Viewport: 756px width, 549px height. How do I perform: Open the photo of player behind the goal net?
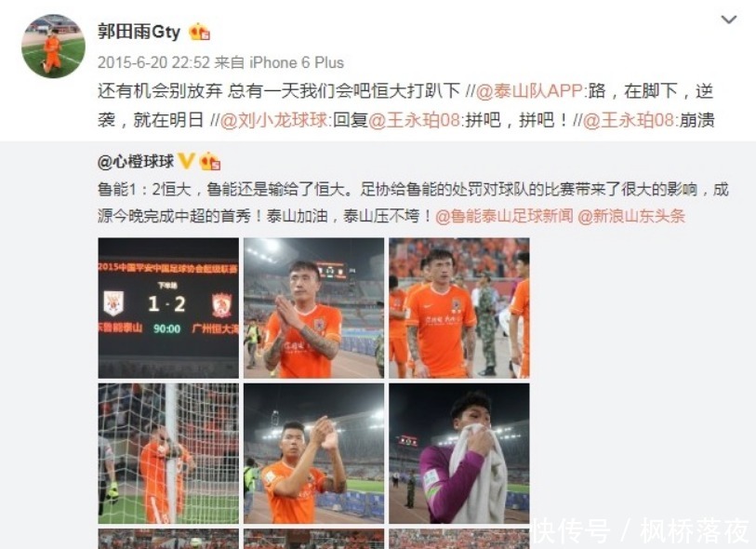coord(168,453)
